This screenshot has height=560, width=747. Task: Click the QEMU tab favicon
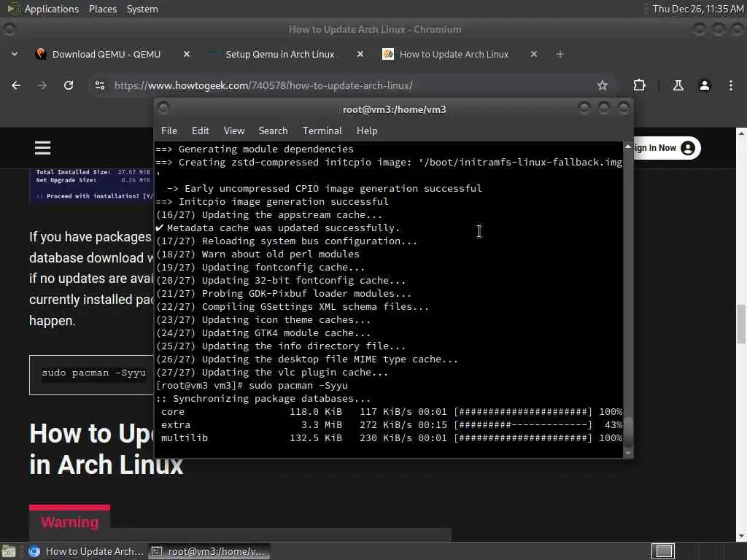(41, 54)
